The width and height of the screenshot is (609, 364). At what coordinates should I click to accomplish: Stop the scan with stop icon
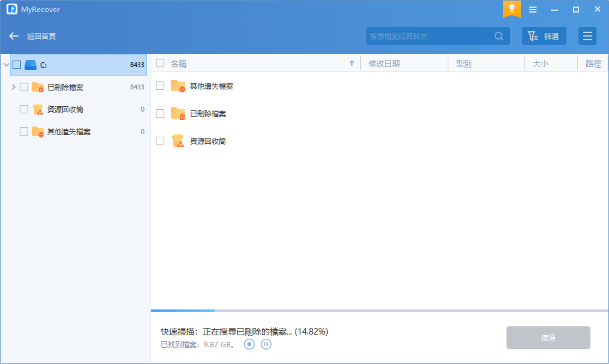click(249, 344)
